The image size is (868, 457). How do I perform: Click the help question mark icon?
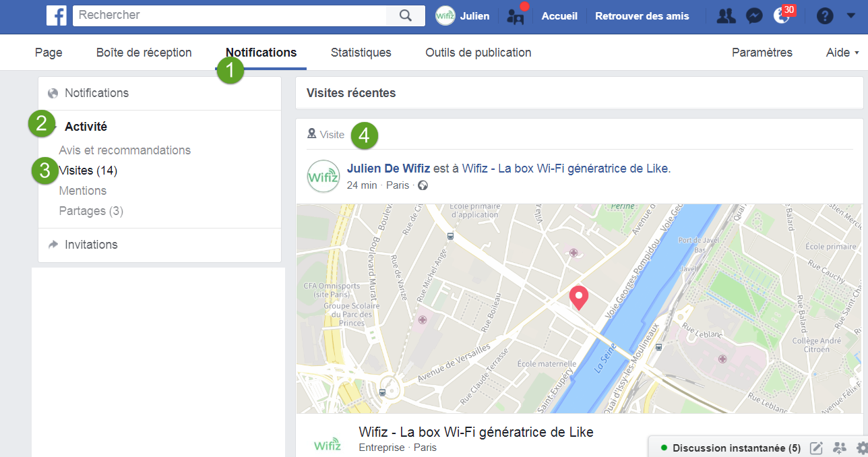pos(825,16)
